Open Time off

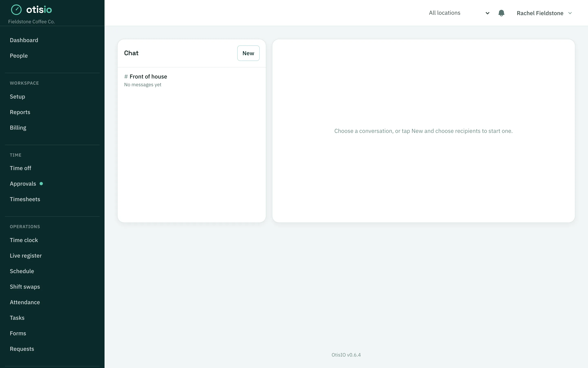(20, 168)
